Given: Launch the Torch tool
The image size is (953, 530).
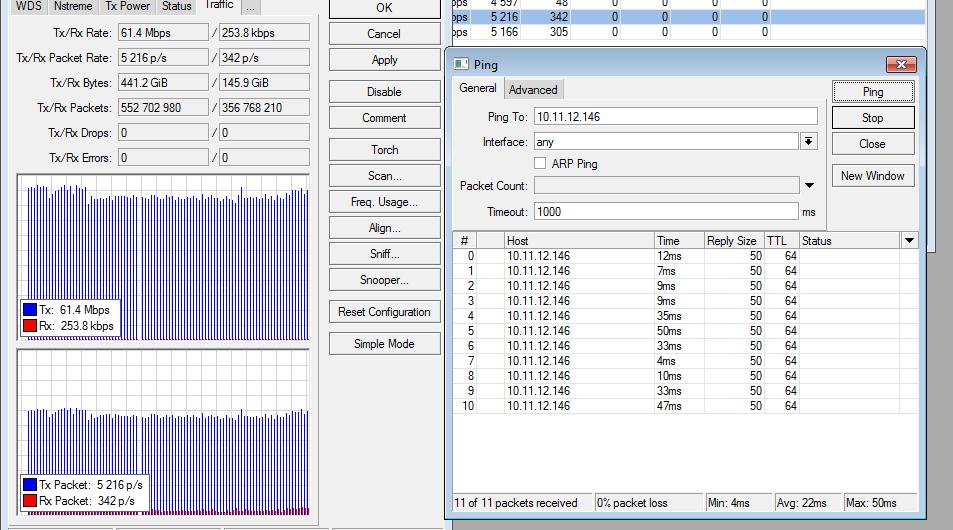Looking at the screenshot, I should tap(384, 150).
